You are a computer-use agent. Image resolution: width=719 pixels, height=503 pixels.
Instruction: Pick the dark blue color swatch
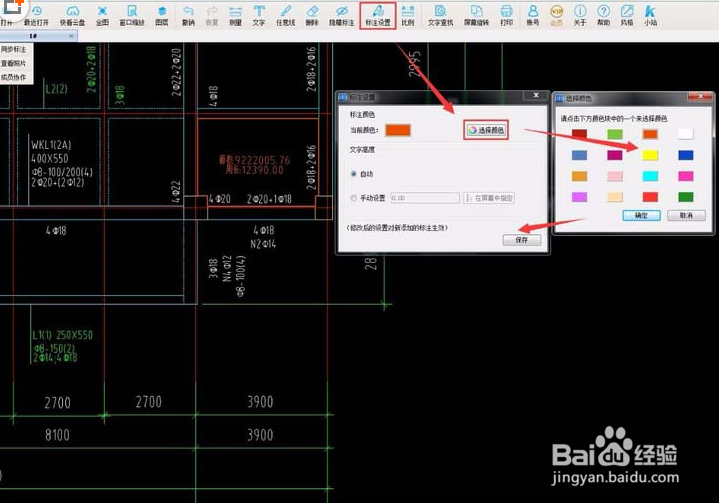(x=686, y=155)
